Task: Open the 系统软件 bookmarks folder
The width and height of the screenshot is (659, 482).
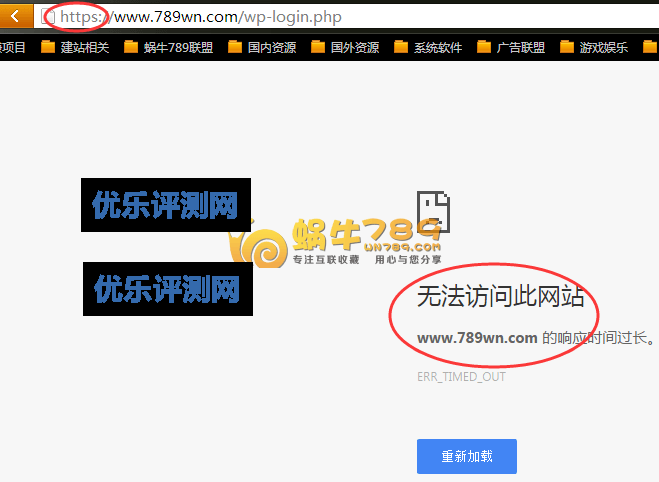Action: 428,47
